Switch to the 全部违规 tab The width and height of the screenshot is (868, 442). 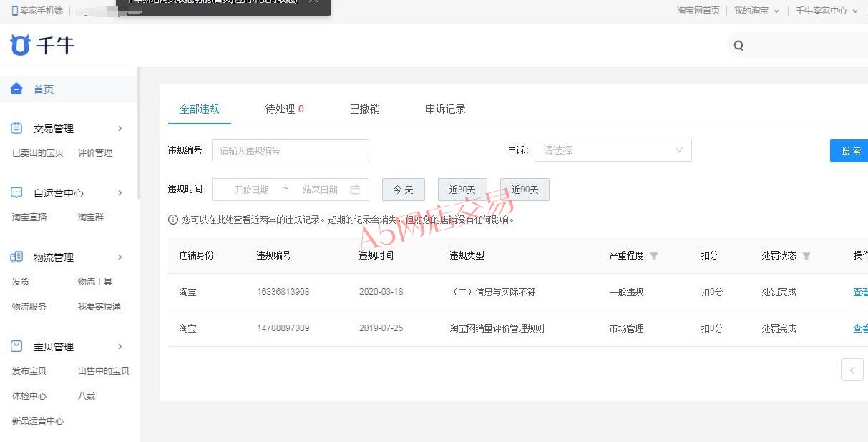(x=199, y=109)
